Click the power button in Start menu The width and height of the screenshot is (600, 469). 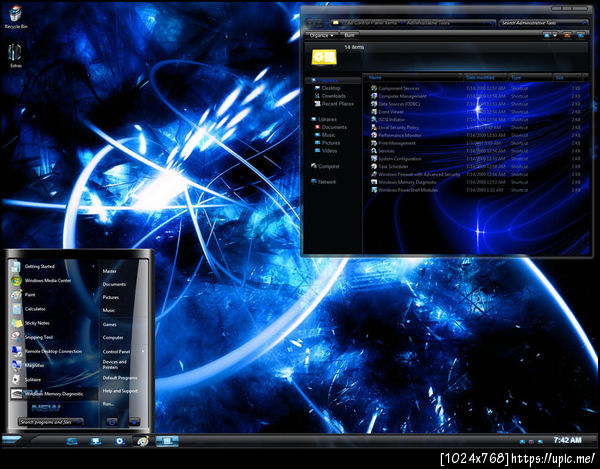click(x=112, y=422)
